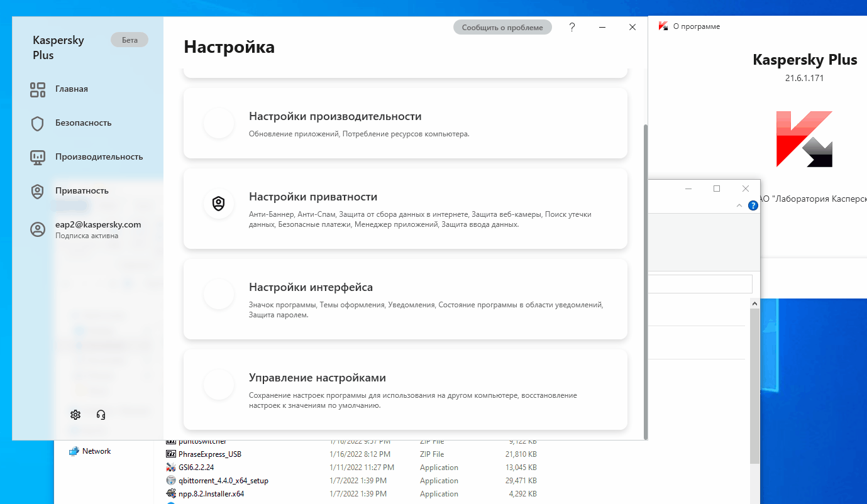The width and height of the screenshot is (867, 504).
Task: Click the npp.8.2.Installer.x64 file icon
Action: pos(170,494)
